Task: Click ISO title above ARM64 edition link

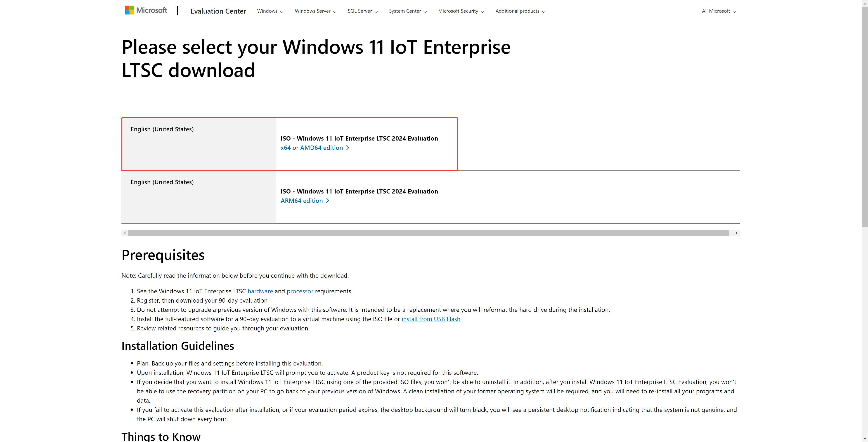Action: coord(359,192)
